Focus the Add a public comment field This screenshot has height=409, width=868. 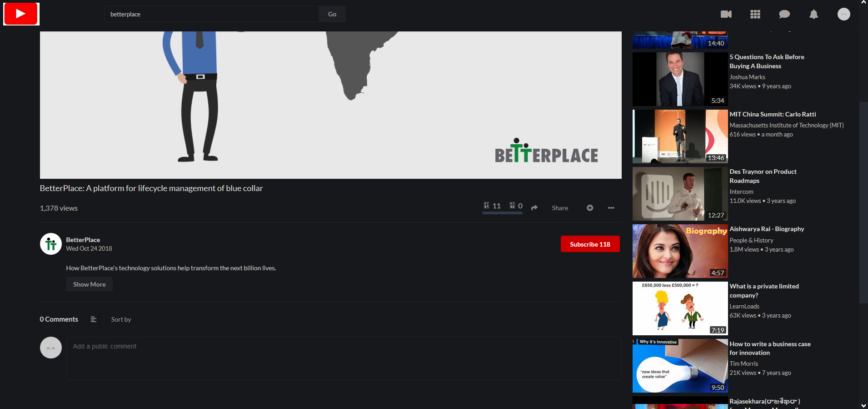344,358
